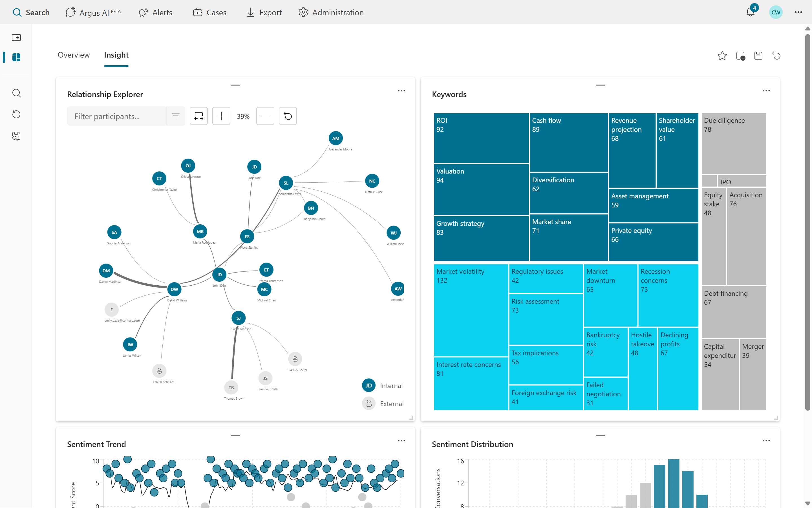The width and height of the screenshot is (812, 508).
Task: Open Sentiment Trend options menu
Action: pos(401,441)
